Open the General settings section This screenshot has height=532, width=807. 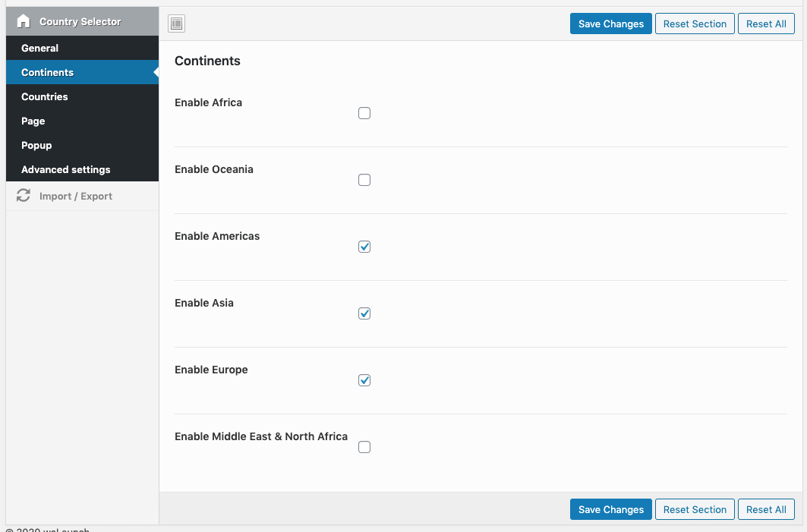click(40, 48)
